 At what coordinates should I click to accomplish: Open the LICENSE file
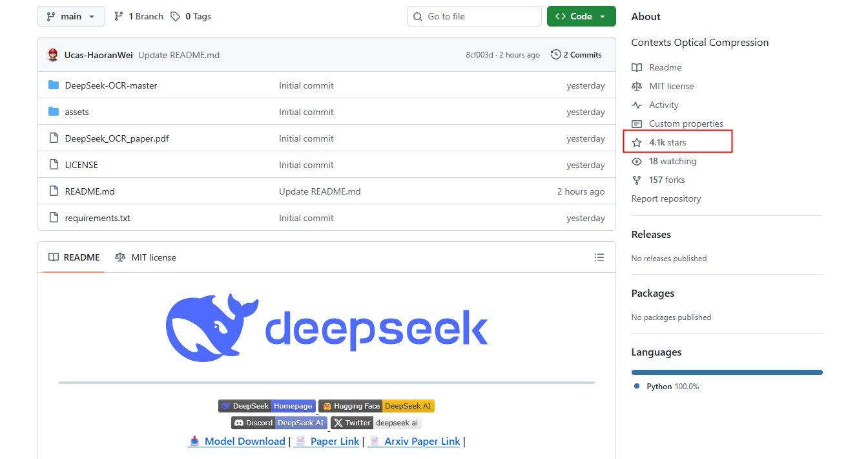(x=81, y=165)
